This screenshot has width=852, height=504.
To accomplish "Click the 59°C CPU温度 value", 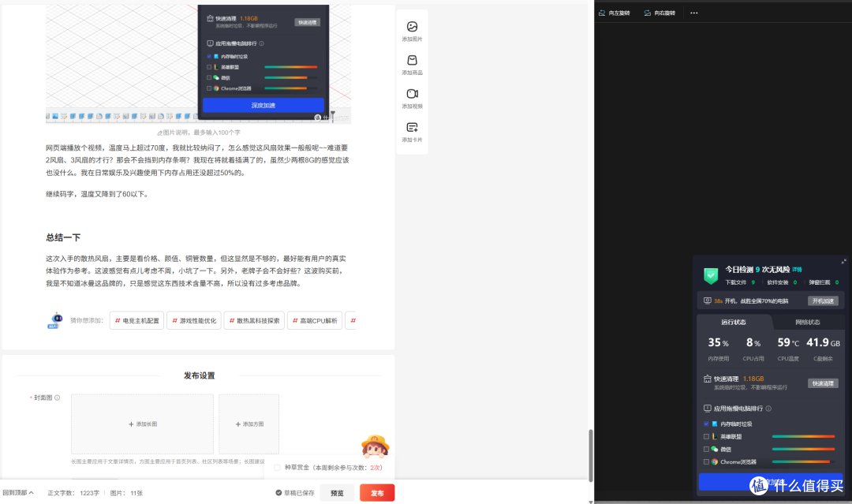I will [788, 342].
